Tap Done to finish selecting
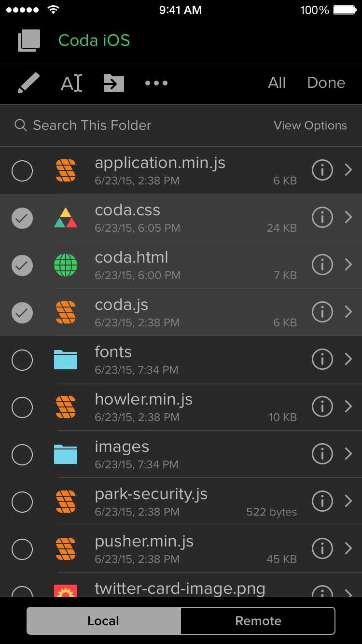Screen dimensions: 362x644 326,83
